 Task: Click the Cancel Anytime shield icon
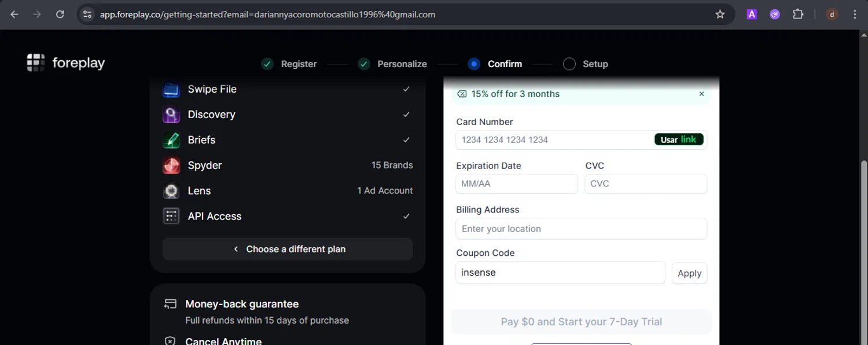click(170, 341)
